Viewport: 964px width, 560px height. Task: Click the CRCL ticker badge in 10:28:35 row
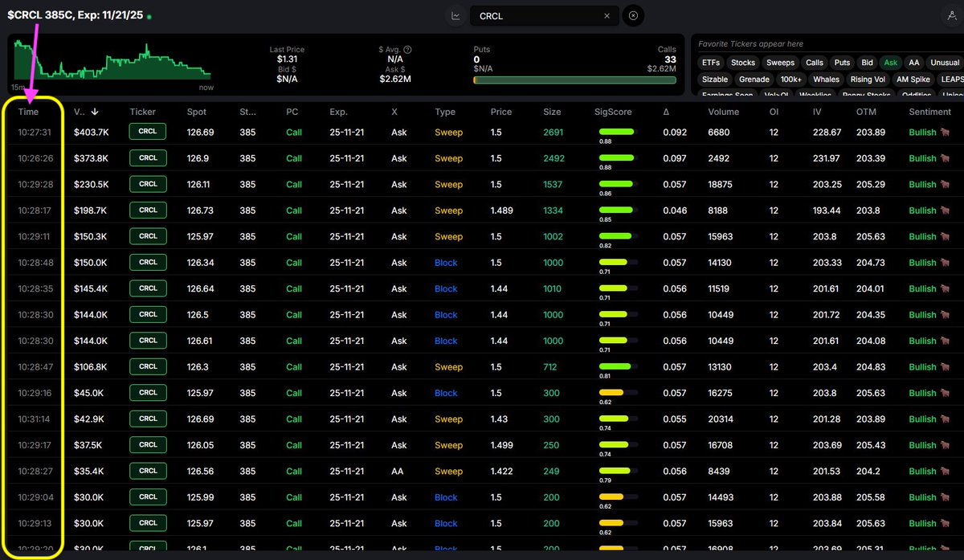(x=148, y=288)
